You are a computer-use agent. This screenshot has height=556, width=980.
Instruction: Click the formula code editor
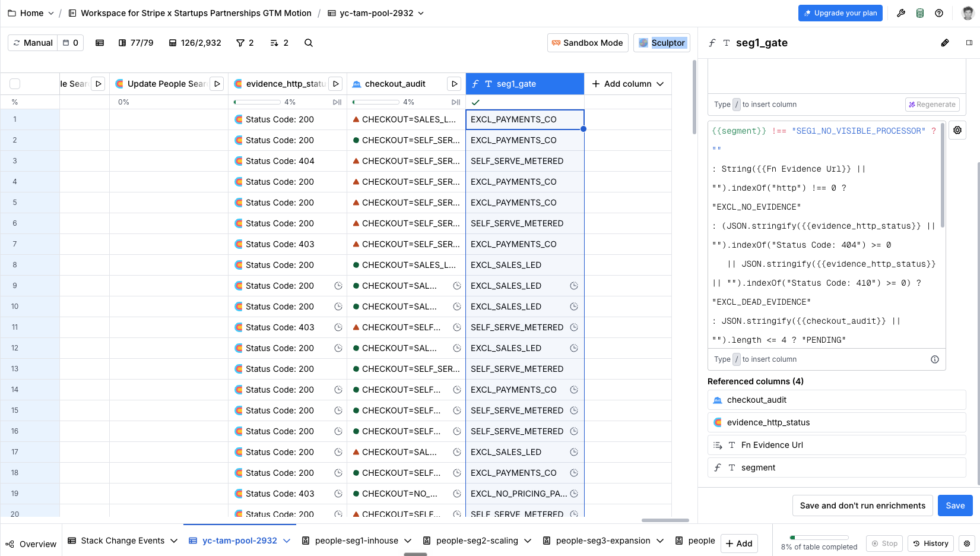(x=825, y=235)
